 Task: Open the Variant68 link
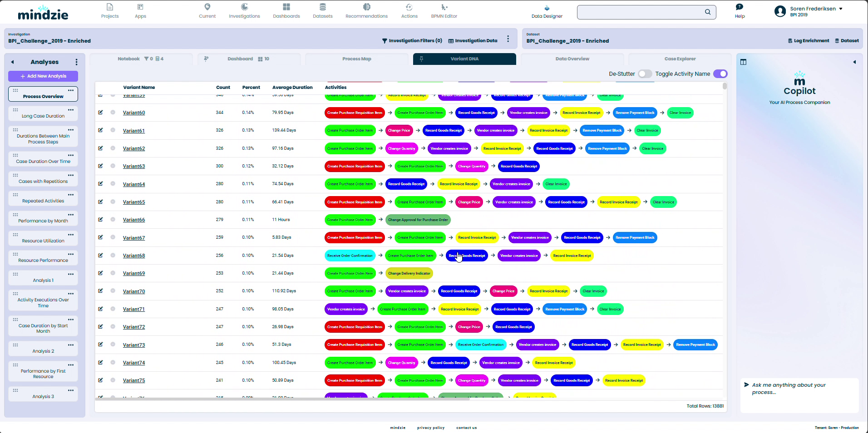(134, 256)
